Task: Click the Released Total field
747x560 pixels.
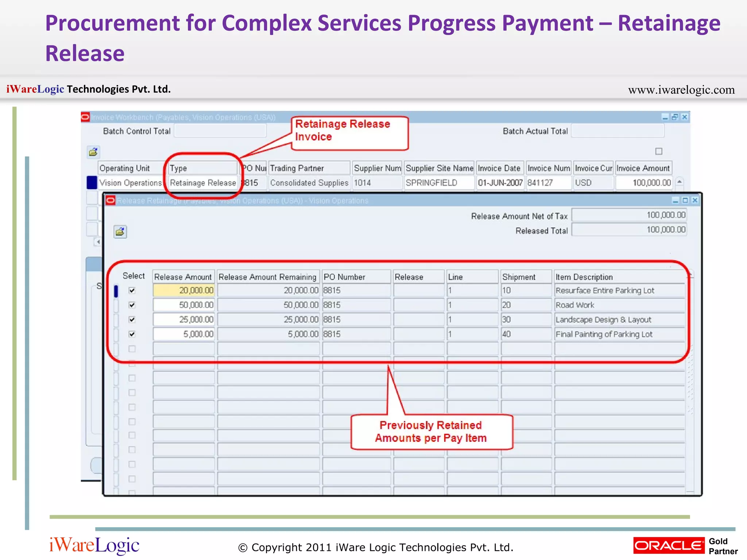Action: coord(629,230)
